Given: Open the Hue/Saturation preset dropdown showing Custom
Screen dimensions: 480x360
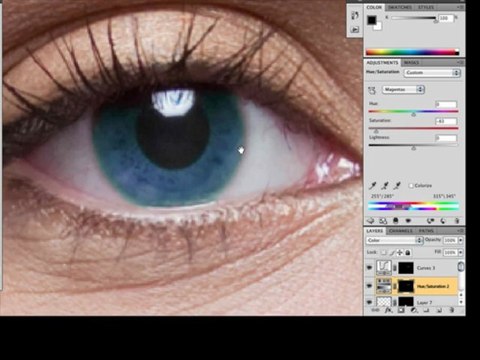Looking at the screenshot, I should (x=432, y=73).
